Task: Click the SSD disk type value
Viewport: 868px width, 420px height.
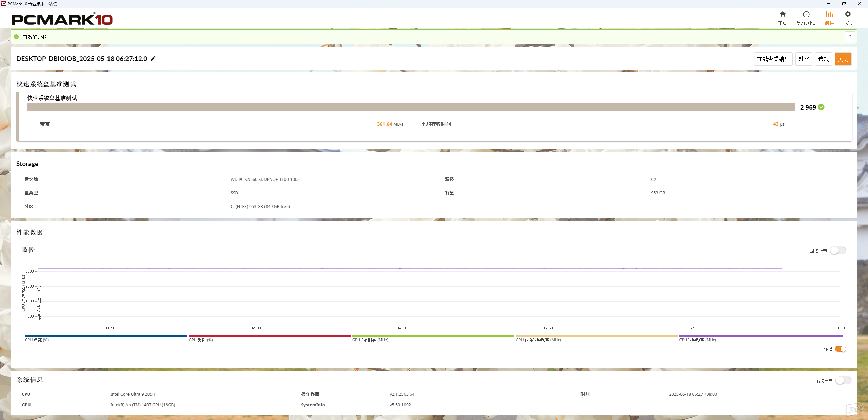Action: click(x=234, y=193)
